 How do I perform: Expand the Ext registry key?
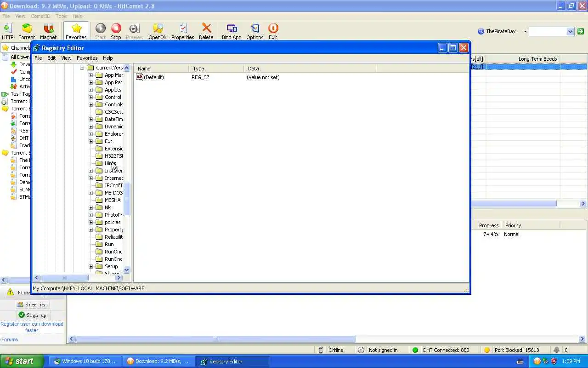click(90, 141)
